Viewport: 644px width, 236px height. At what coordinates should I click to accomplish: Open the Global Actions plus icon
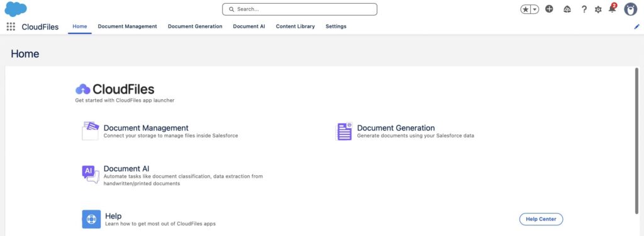[549, 9]
